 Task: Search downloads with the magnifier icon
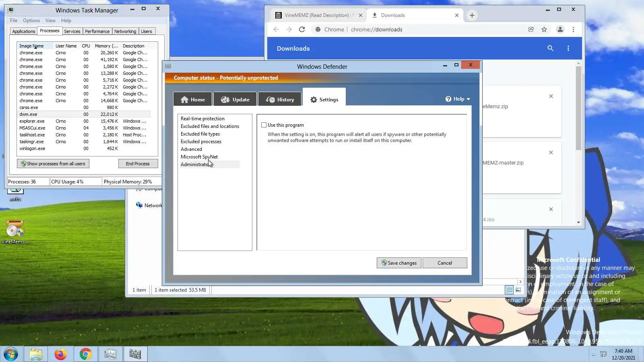(550, 48)
